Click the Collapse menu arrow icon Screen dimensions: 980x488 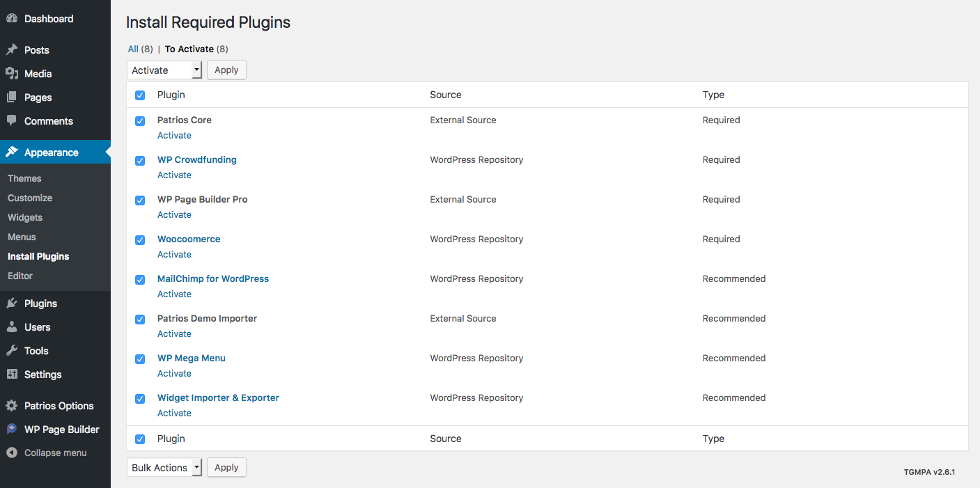point(12,452)
